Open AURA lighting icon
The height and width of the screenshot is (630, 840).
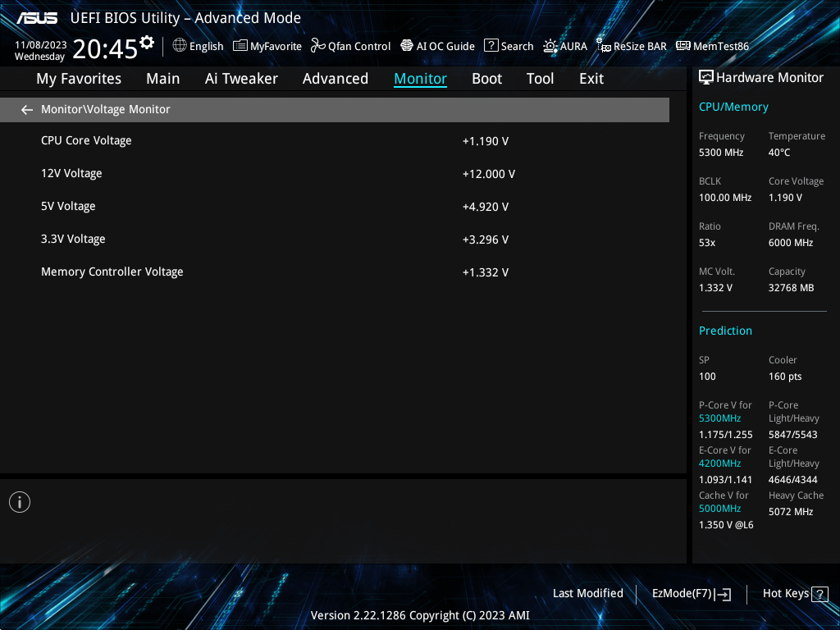point(550,46)
